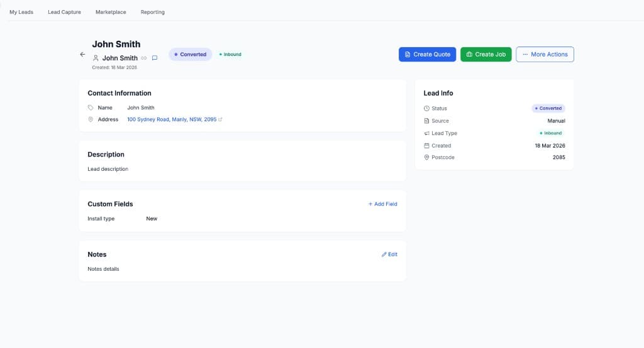The width and height of the screenshot is (644, 348).
Task: Open the Reporting tab
Action: (152, 12)
